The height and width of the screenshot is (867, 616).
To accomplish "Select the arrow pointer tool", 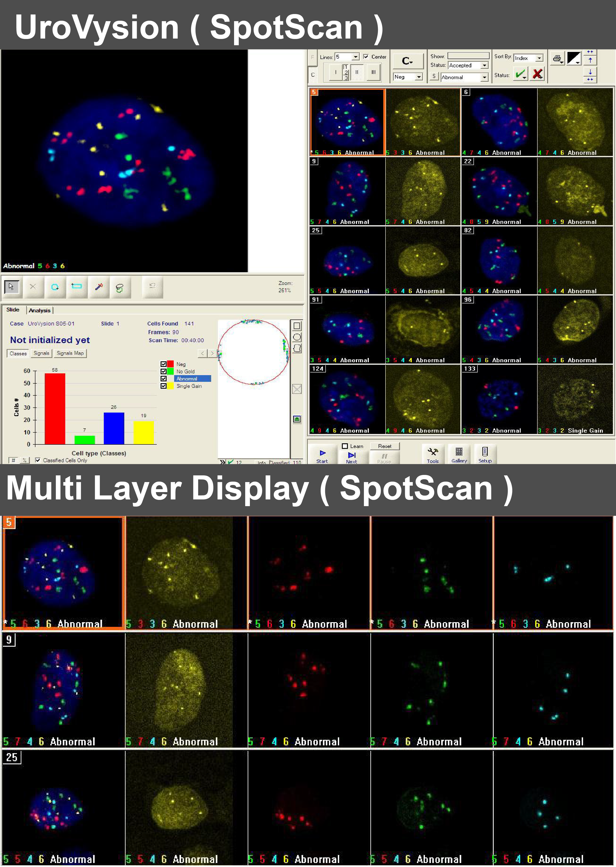I will point(11,287).
